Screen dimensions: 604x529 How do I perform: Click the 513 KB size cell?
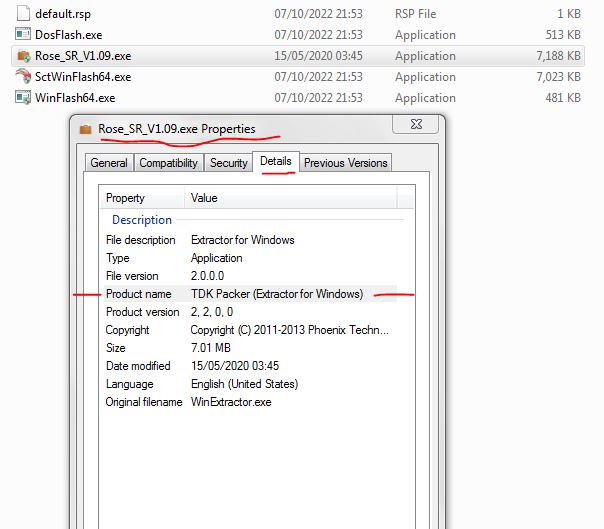pos(563,35)
